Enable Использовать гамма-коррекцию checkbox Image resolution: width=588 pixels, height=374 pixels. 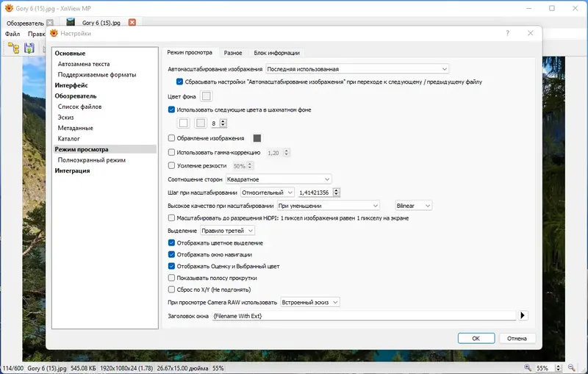click(x=171, y=152)
